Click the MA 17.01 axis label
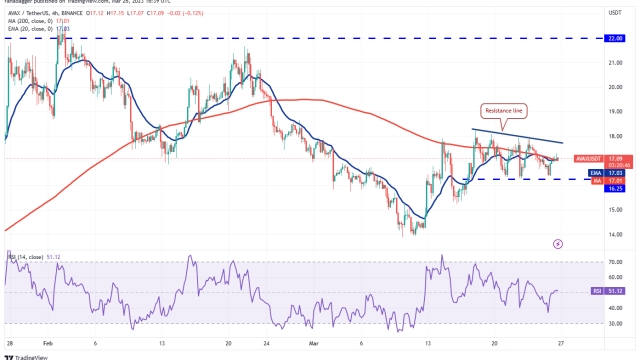This screenshot has height=360, width=640. click(608, 181)
